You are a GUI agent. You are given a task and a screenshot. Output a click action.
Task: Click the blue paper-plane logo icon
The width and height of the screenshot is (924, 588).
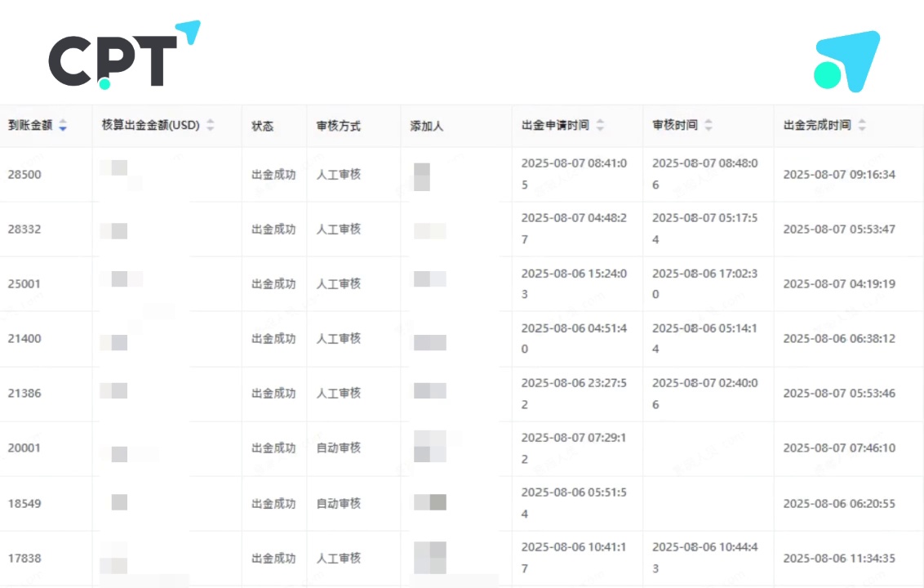tap(846, 61)
